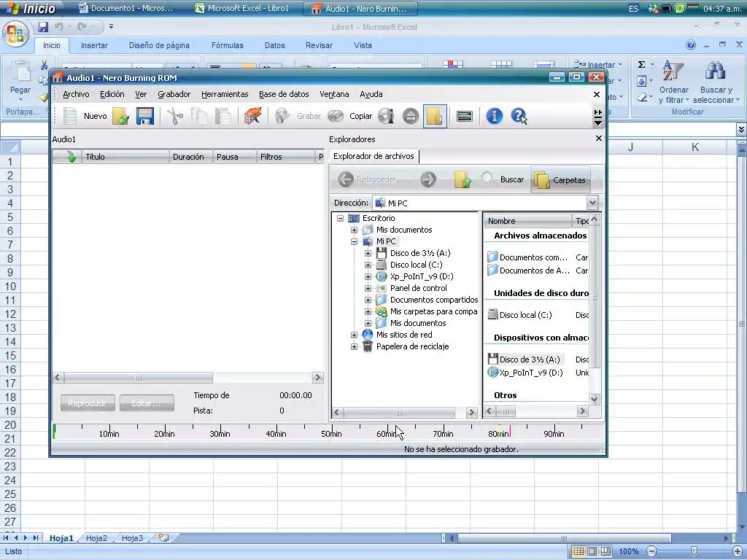Open the Ver menu in Nero
Image resolution: width=747 pixels, height=560 pixels.
click(141, 94)
